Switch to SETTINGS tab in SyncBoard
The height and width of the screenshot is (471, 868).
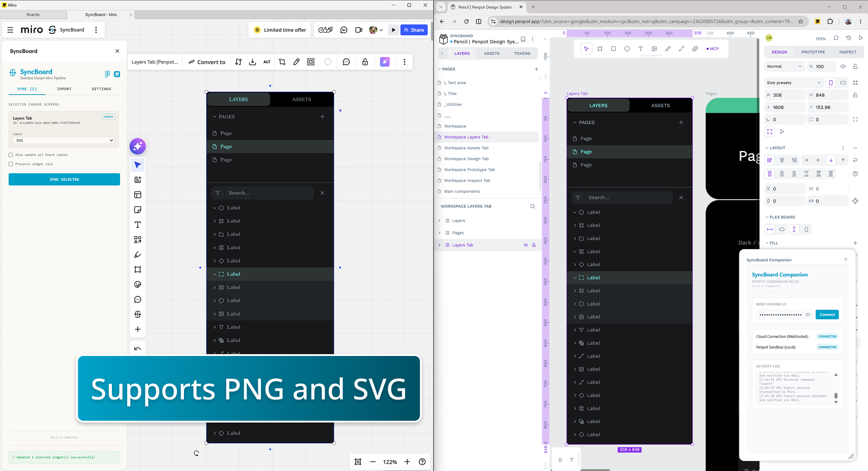(101, 89)
